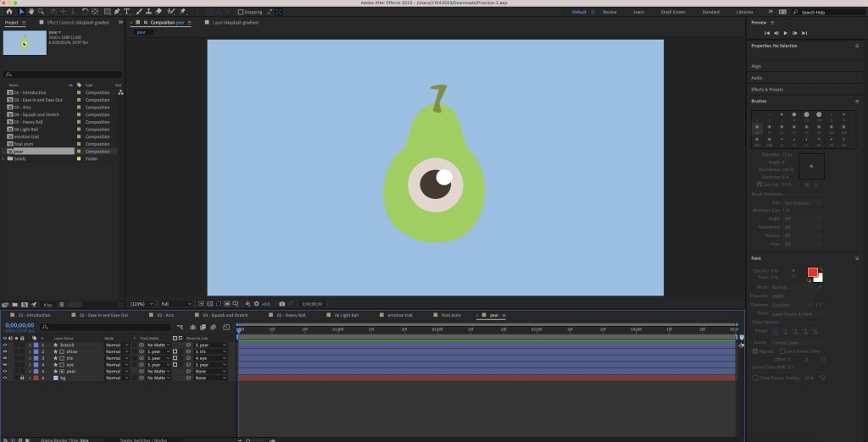Switch to the Small Screen workspace
This screenshot has height=442, width=868.
click(672, 12)
